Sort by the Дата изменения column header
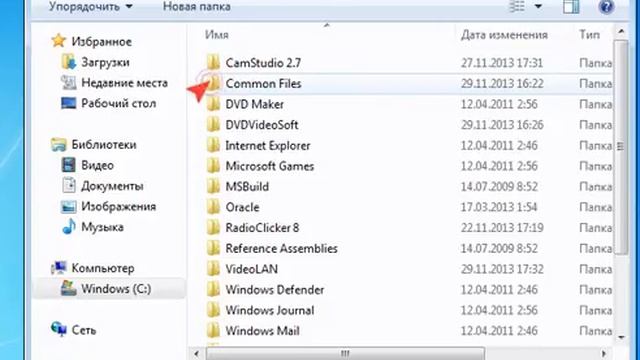Image resolution: width=640 pixels, height=360 pixels. (504, 35)
